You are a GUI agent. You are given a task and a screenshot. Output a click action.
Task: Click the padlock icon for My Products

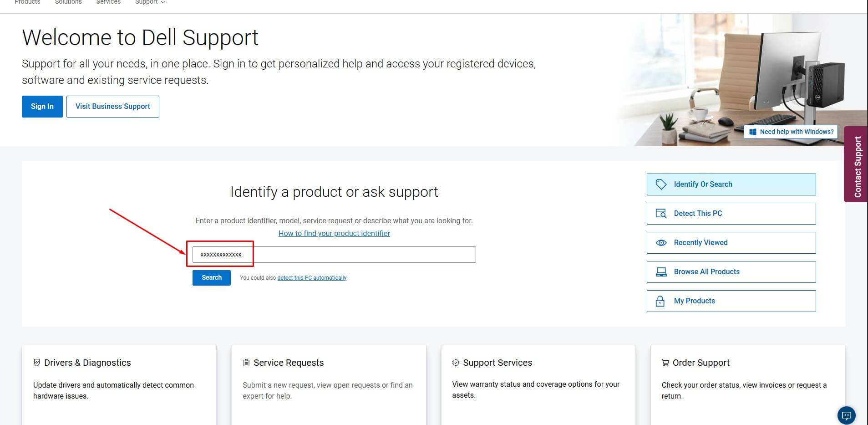(x=660, y=301)
